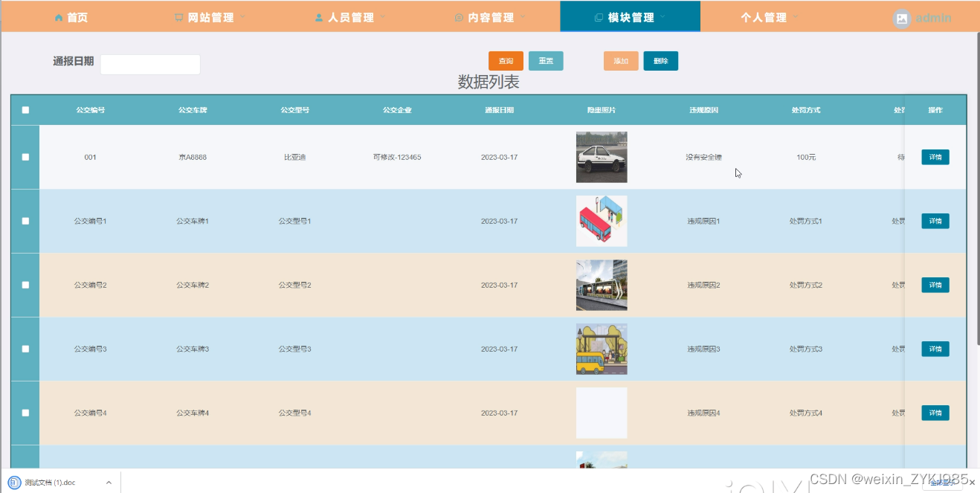The image size is (980, 493).
Task: Check the row checkbox for 公交编号4
Action: [25, 413]
